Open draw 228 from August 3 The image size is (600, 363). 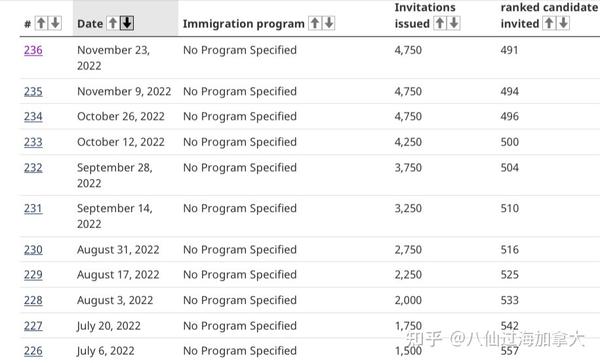point(33,300)
